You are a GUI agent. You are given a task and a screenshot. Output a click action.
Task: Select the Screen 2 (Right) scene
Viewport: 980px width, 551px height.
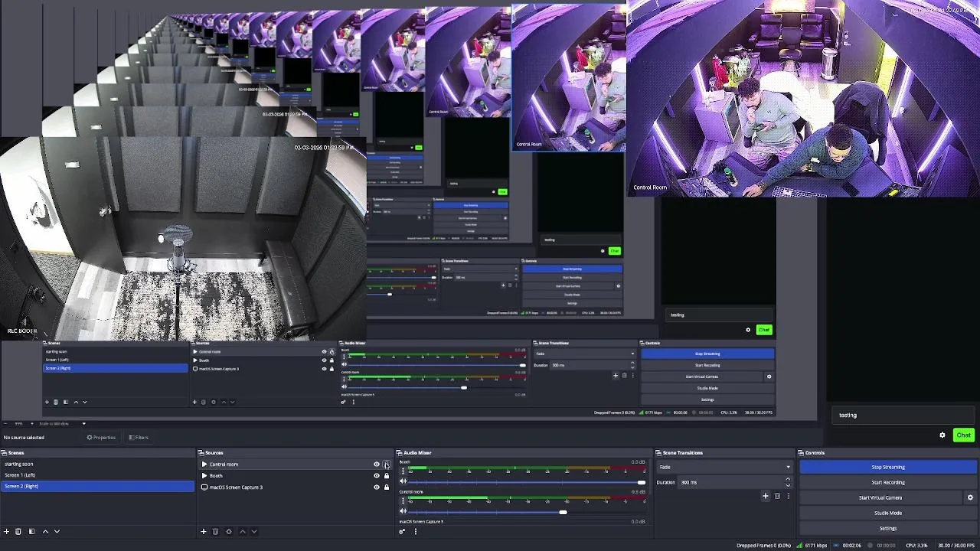point(98,486)
